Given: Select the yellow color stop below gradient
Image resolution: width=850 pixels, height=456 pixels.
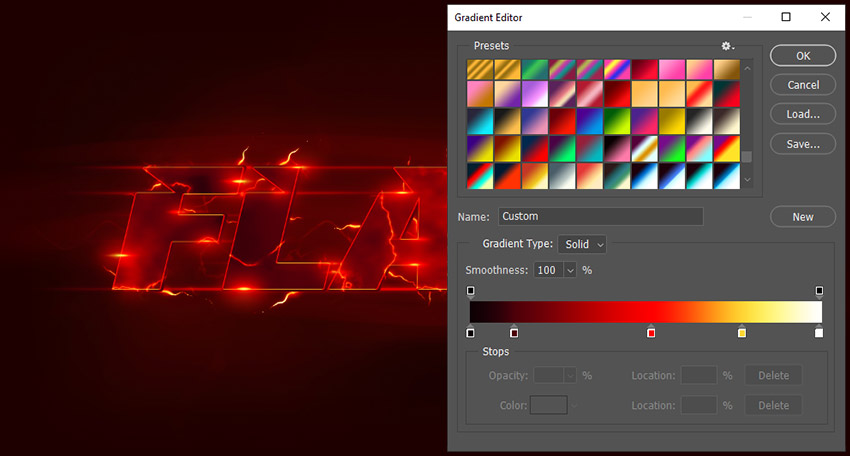Looking at the screenshot, I should click(x=742, y=332).
